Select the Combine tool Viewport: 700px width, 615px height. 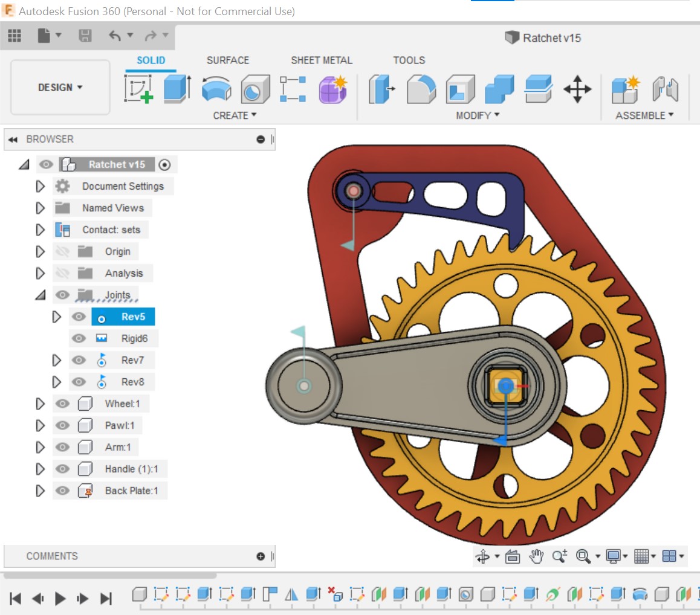499,89
